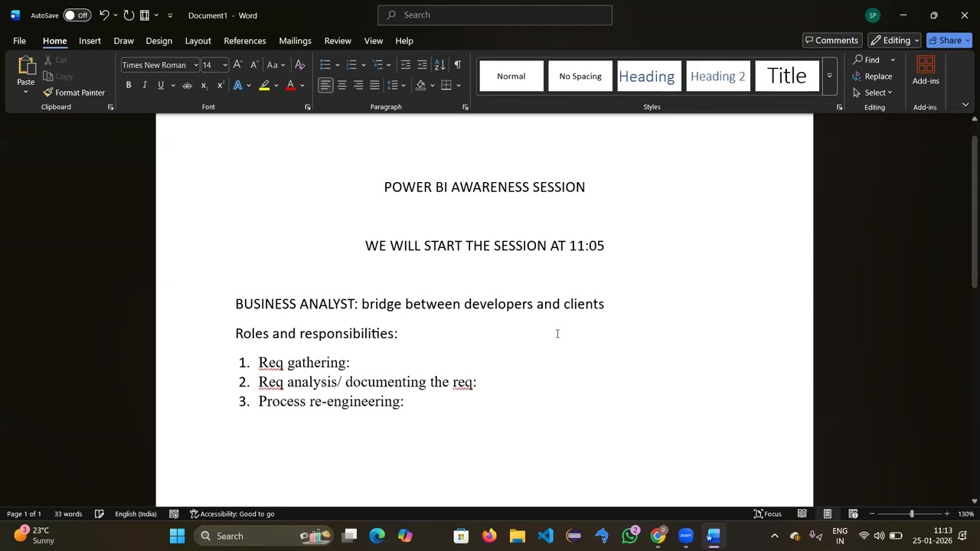Apply superscript formatting
Viewport: 980px width, 551px height.
pyautogui.click(x=220, y=85)
